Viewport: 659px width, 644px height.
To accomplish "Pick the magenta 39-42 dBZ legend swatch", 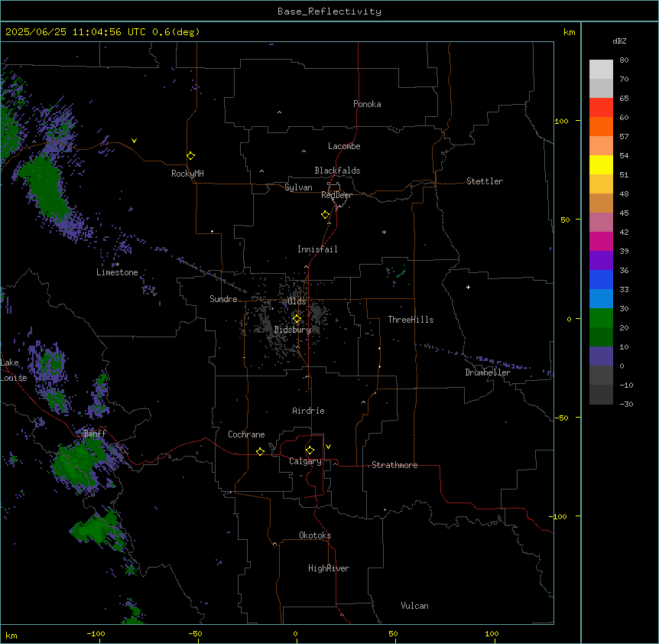I will [x=601, y=241].
